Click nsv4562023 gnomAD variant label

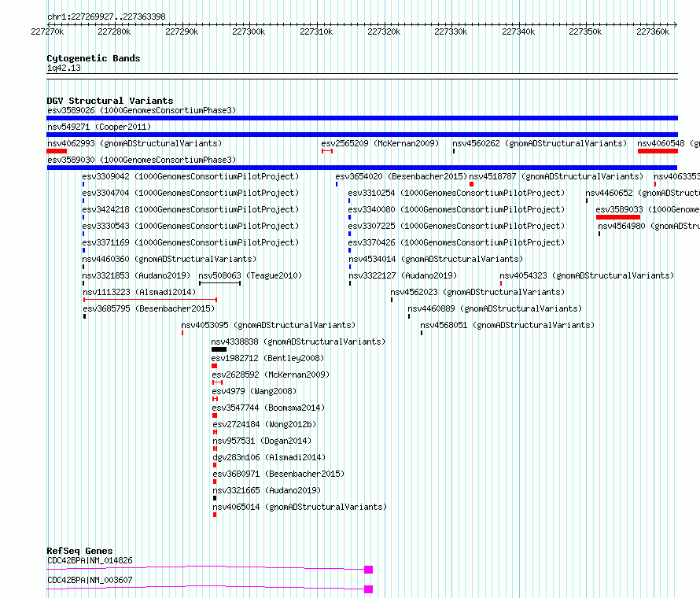(477, 292)
